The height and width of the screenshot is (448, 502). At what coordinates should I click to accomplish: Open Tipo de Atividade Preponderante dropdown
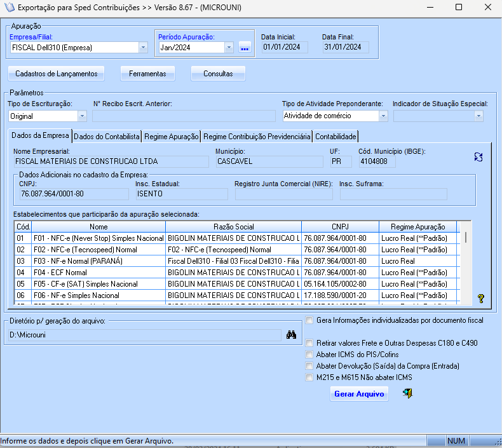tap(383, 116)
